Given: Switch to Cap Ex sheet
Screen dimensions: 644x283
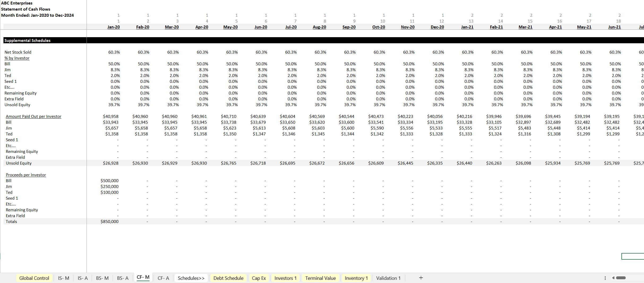Looking at the screenshot, I should click(259, 278).
